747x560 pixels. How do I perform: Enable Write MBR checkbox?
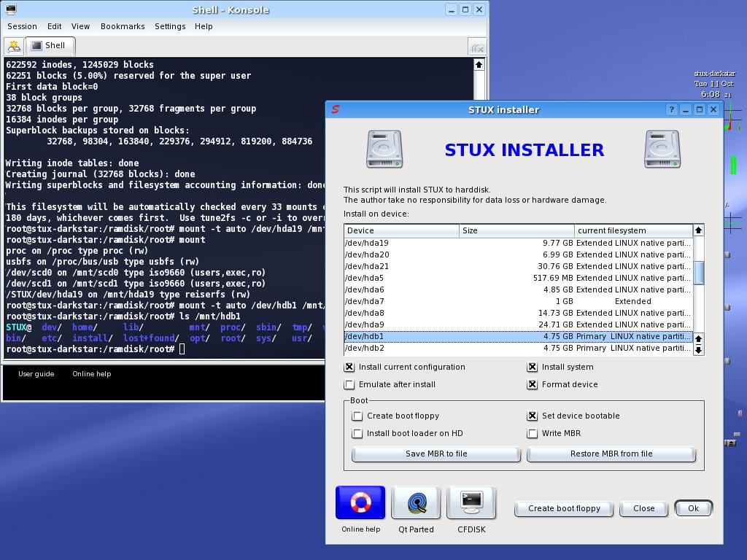click(x=532, y=433)
